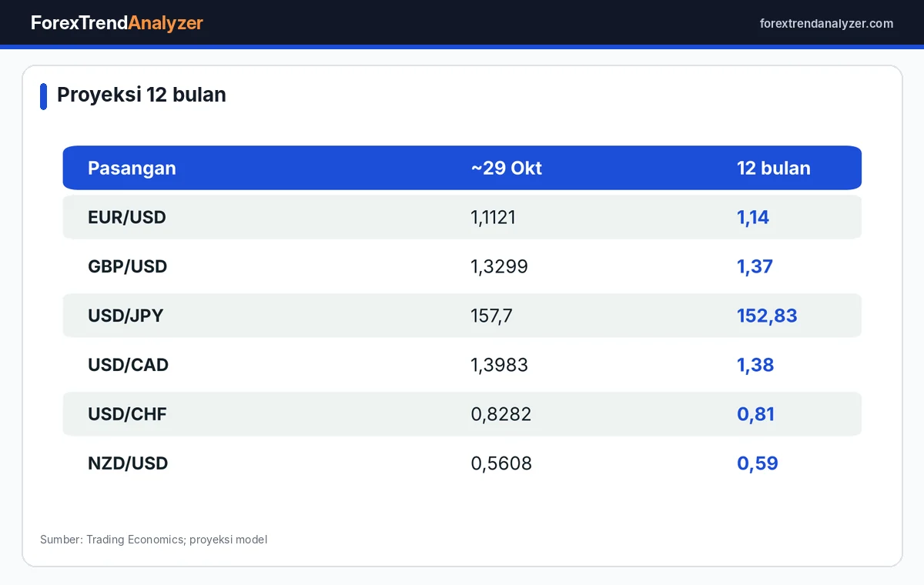The width and height of the screenshot is (924, 585).
Task: Click the USD/JPY projection 152,83
Action: [767, 316]
